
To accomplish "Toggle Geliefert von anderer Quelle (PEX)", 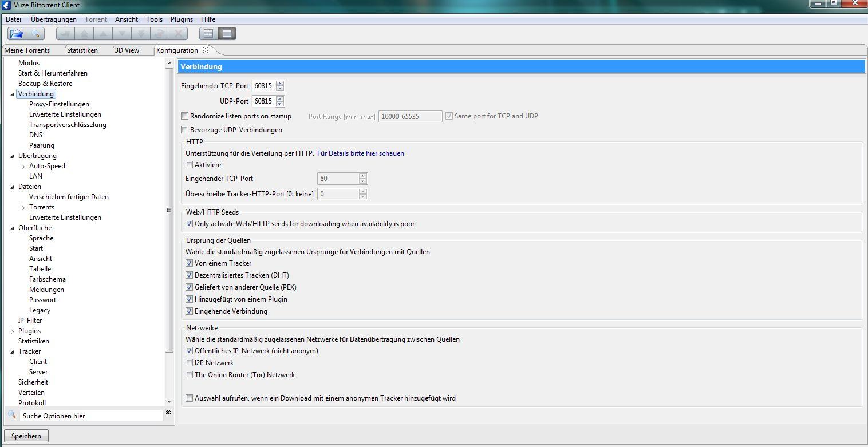I will pos(189,287).
